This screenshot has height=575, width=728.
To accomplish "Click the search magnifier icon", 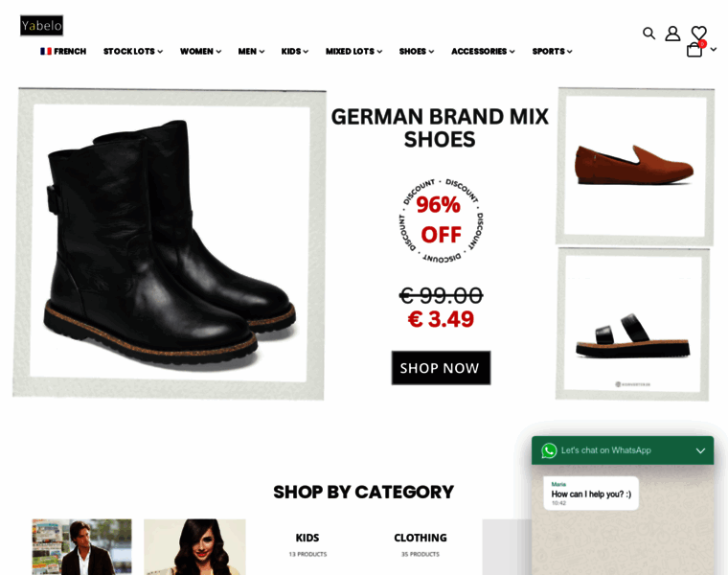I will point(648,34).
